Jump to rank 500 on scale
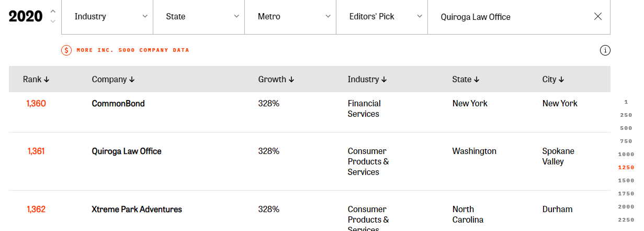This screenshot has width=644, height=231. pyautogui.click(x=626, y=128)
